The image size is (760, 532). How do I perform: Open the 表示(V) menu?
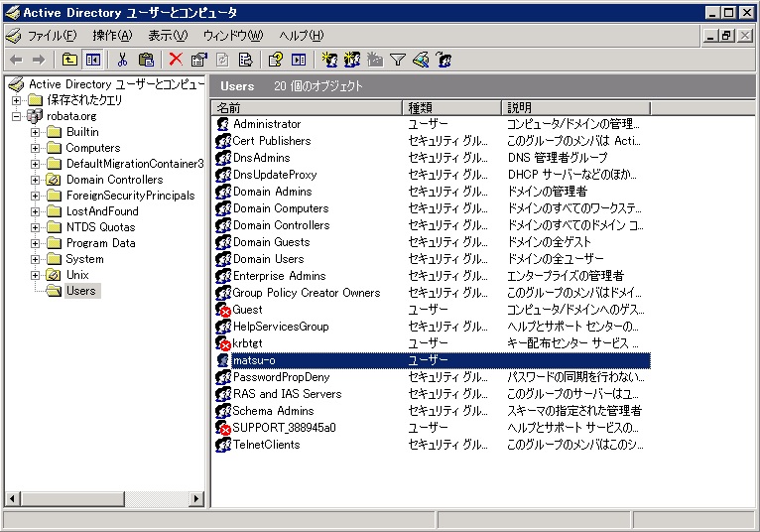point(168,36)
